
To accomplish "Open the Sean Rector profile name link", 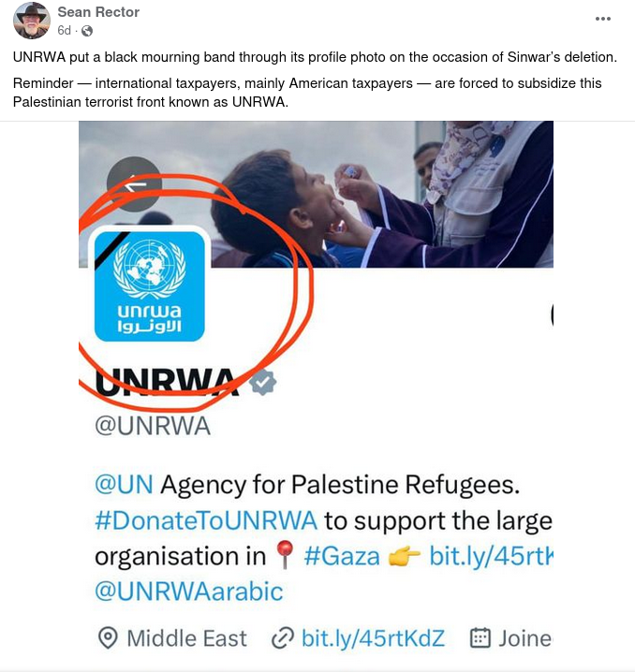I will [x=98, y=12].
